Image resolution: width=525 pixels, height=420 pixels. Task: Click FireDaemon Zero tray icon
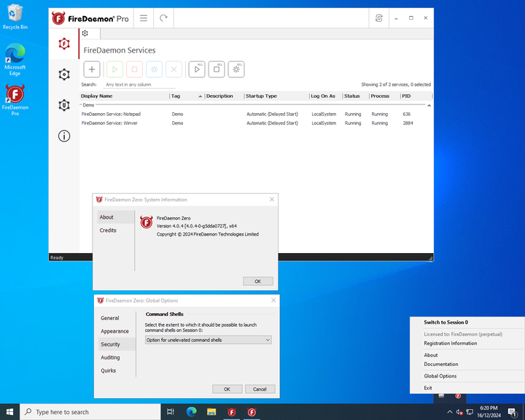pos(458,396)
